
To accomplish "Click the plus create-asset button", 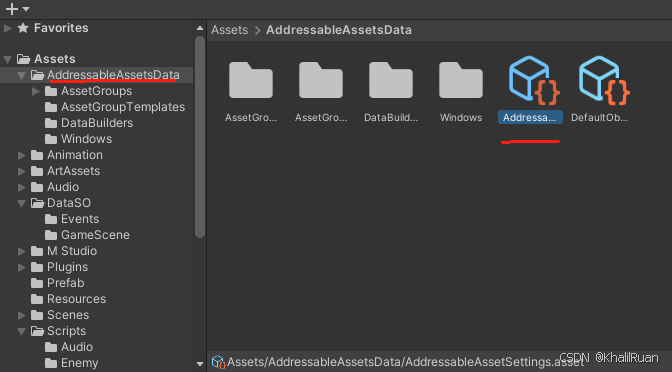I will click(x=12, y=9).
